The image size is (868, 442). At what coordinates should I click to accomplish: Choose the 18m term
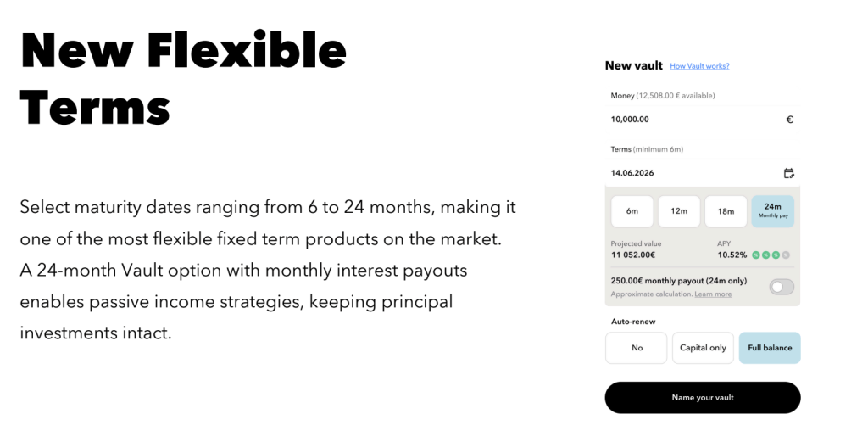click(x=726, y=211)
